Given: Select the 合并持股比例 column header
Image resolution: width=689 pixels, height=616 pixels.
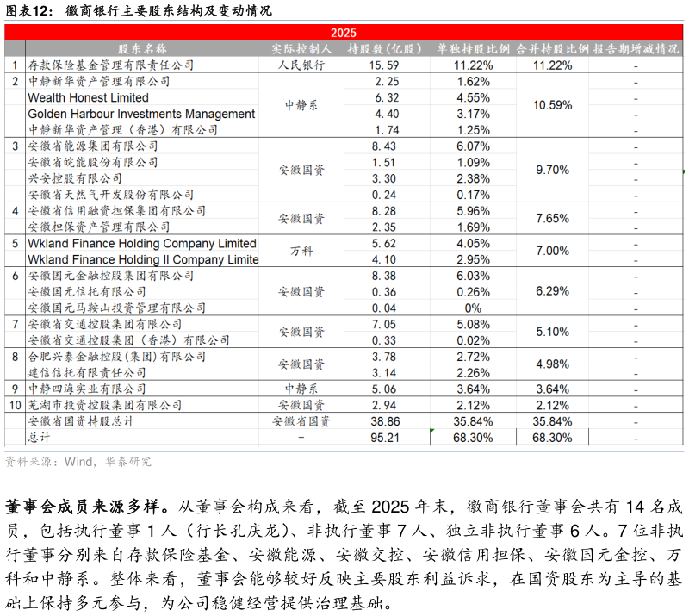Looking at the screenshot, I should pos(552,49).
